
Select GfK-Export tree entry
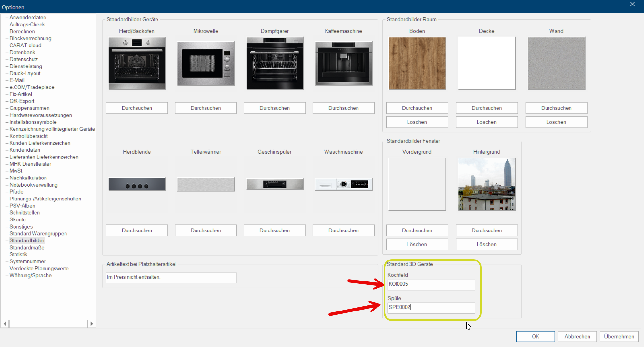click(22, 101)
